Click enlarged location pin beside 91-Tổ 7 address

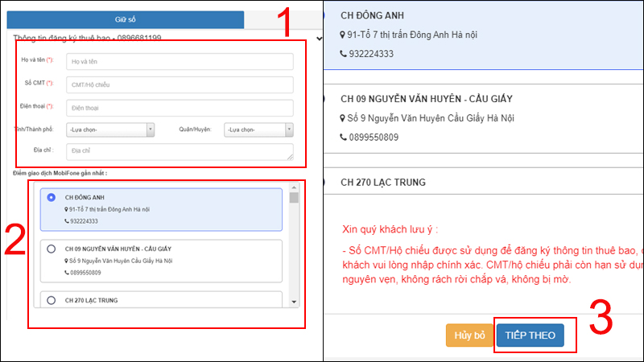(343, 35)
